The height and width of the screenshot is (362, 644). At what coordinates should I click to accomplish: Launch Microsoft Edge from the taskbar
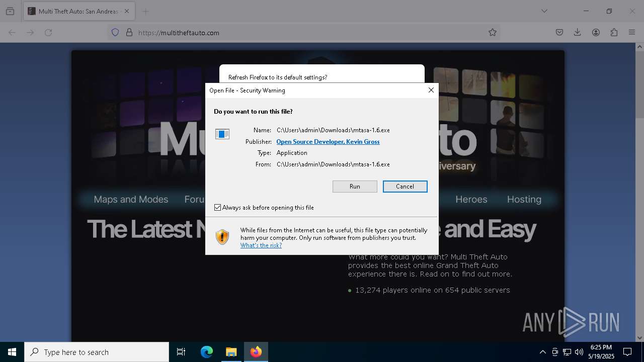(x=207, y=352)
